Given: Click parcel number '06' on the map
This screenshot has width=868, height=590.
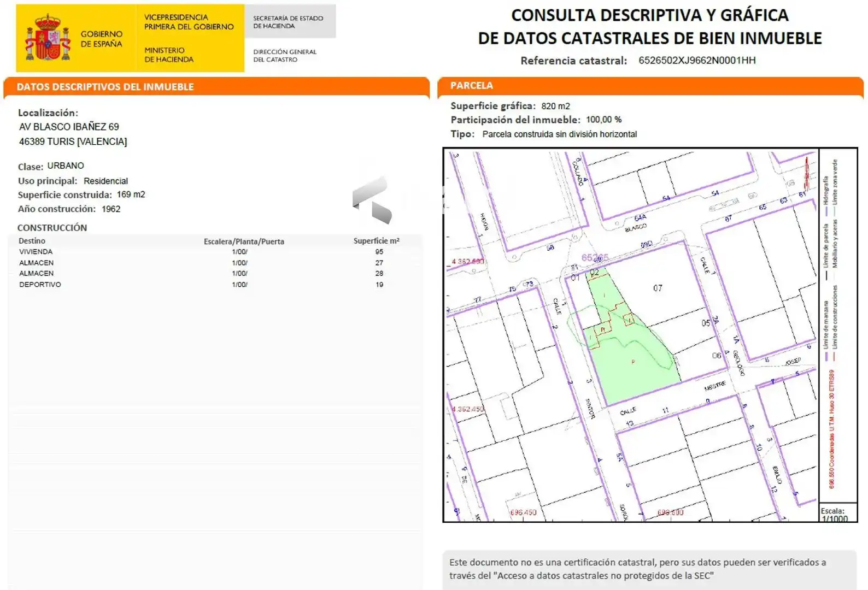Looking at the screenshot, I should [717, 356].
